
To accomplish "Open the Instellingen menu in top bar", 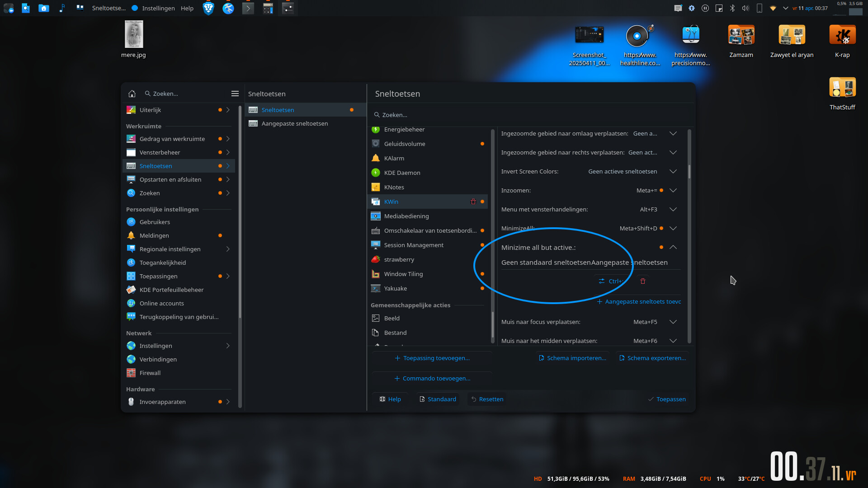I will click(x=158, y=8).
